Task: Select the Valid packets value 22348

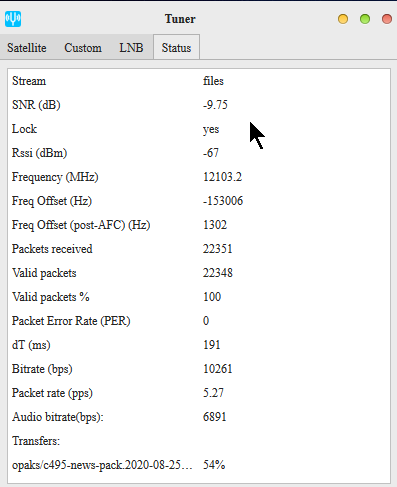Action: [x=218, y=273]
